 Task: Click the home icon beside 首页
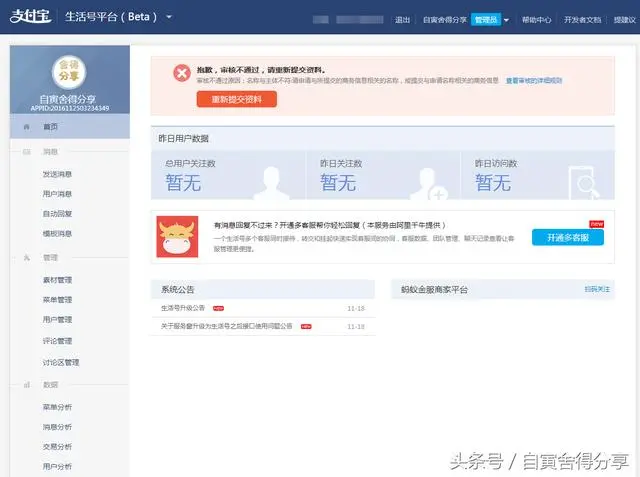pos(27,127)
